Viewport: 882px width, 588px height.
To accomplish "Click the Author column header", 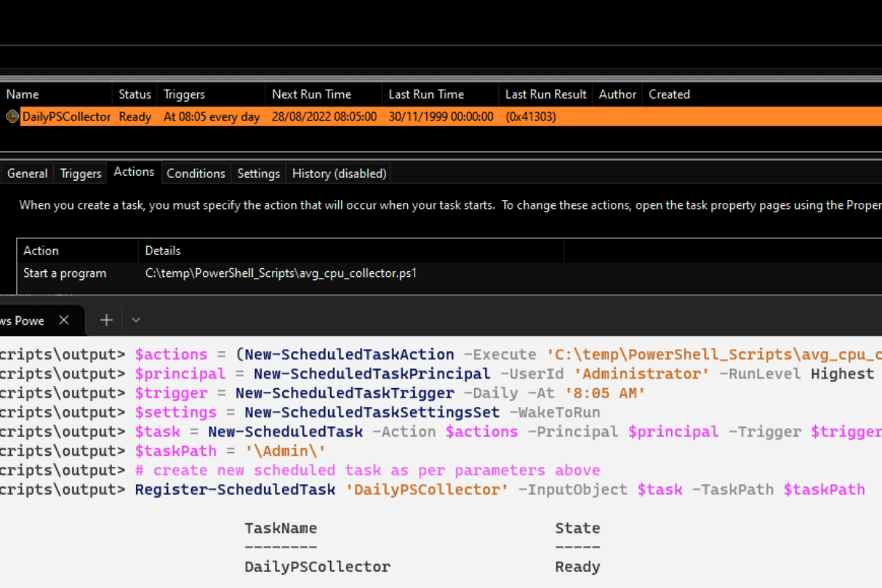I will 617,94.
